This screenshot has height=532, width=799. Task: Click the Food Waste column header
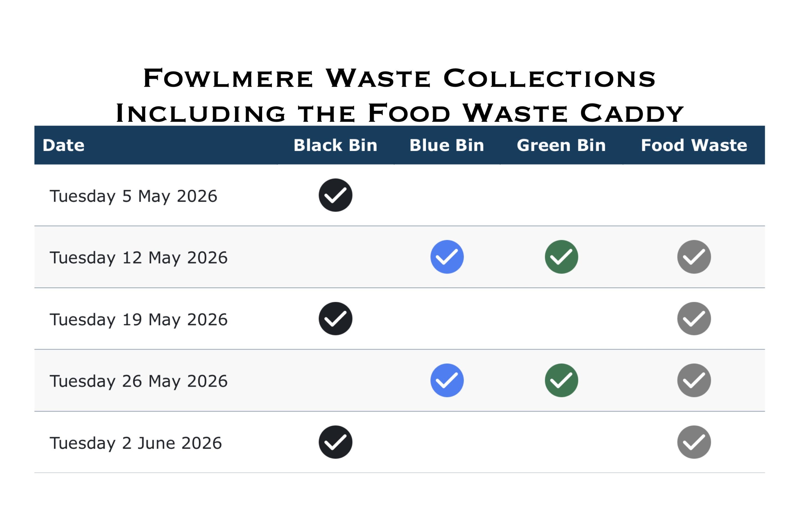tap(694, 145)
